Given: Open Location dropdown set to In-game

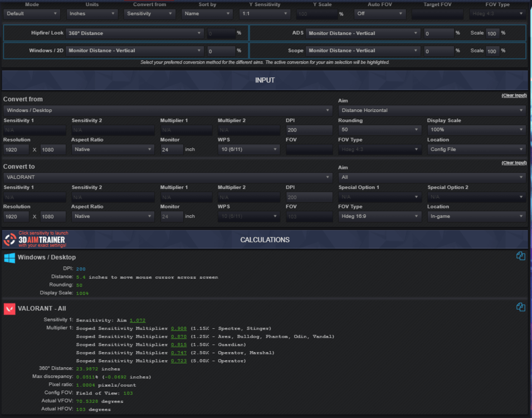Looking at the screenshot, I should (x=476, y=216).
